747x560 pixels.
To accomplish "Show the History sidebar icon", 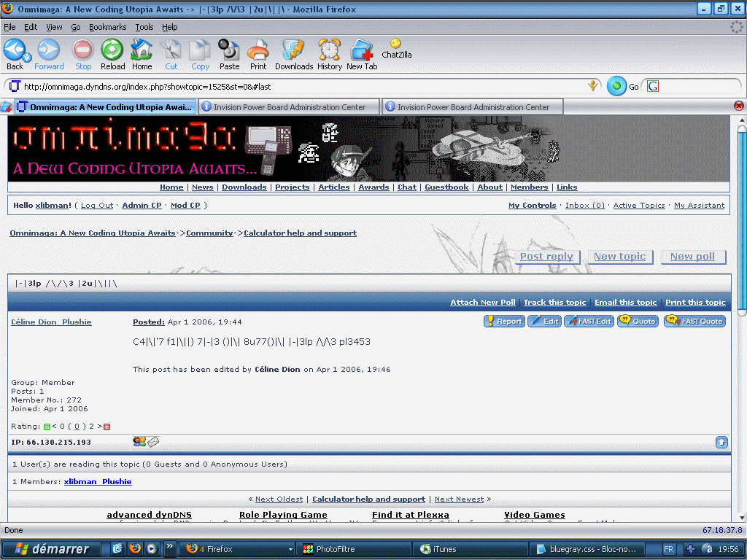I will click(329, 54).
